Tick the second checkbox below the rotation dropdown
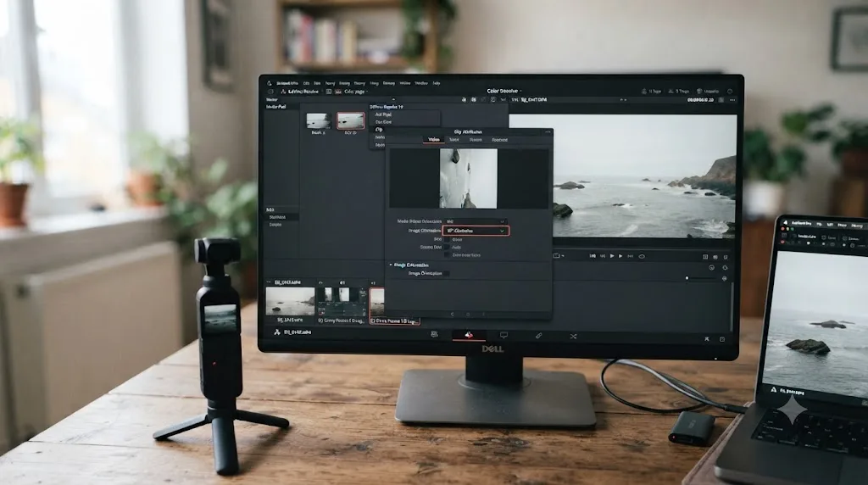Viewport: 868px width, 485px height. [x=448, y=247]
